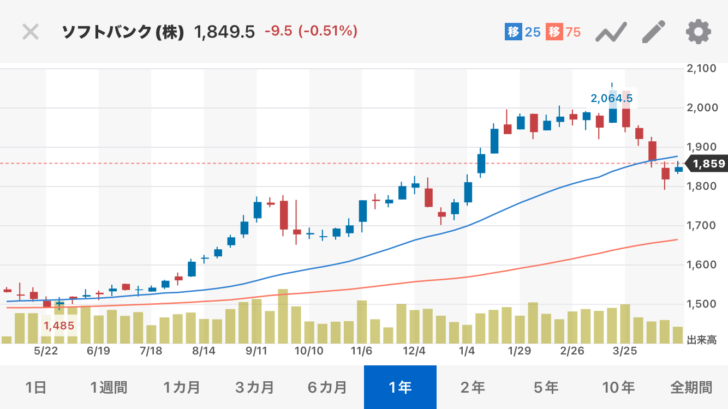Choose the 10年 period tab
Image resolution: width=728 pixels, height=409 pixels.
619,387
